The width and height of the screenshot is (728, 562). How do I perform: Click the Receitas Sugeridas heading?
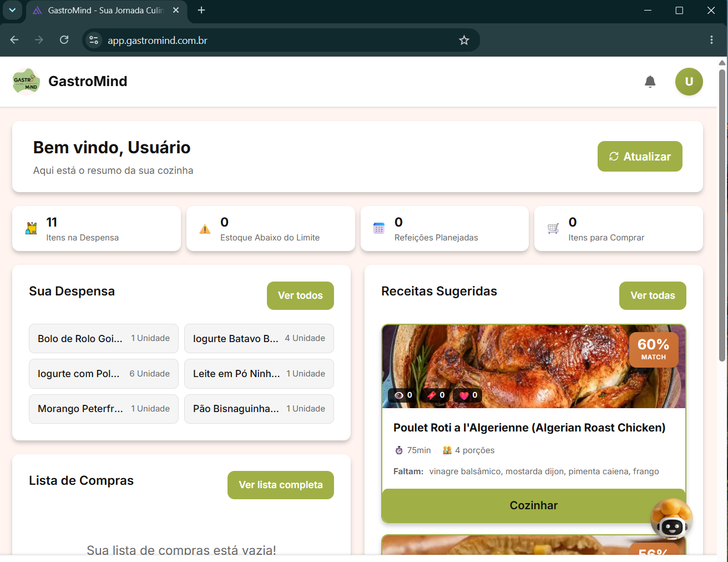point(439,291)
